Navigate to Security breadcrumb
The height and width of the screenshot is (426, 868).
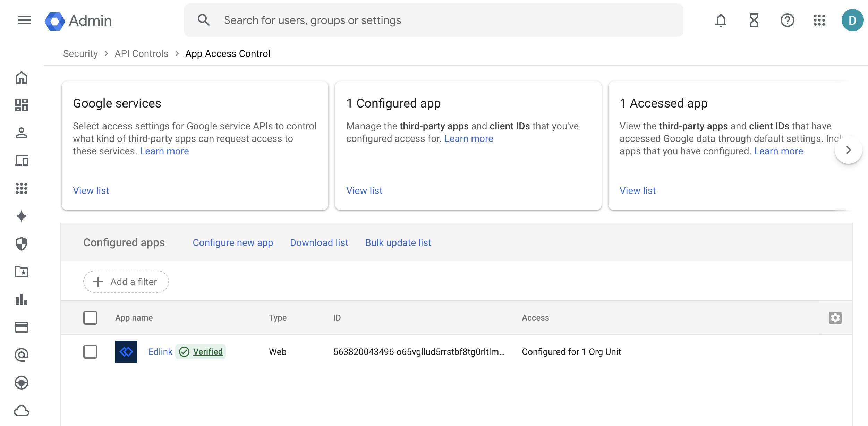click(80, 53)
